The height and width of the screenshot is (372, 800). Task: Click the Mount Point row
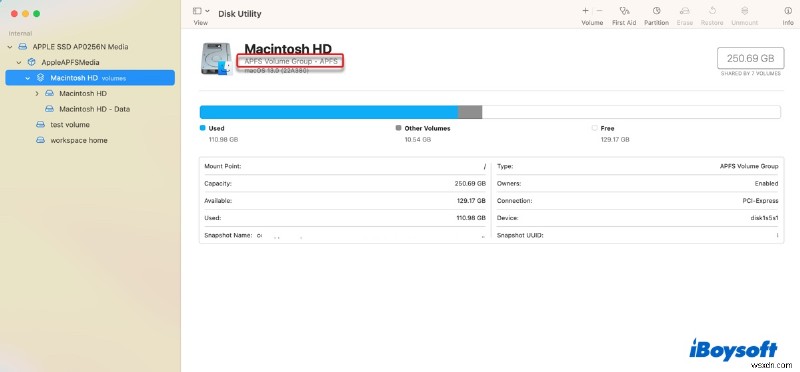(x=345, y=166)
